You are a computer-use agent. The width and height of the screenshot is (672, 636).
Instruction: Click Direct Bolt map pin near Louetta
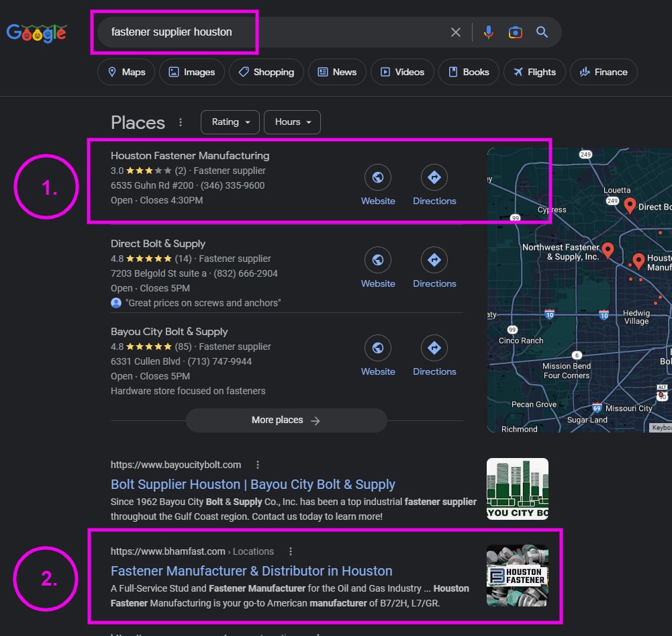coord(630,205)
